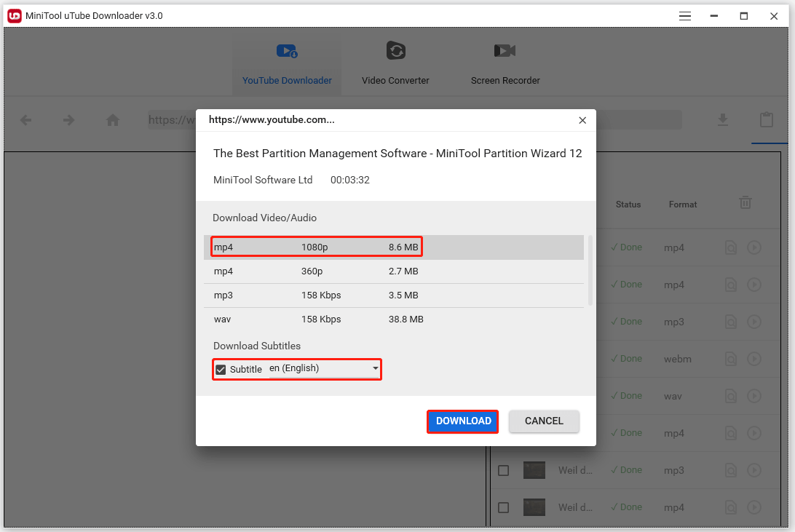The width and height of the screenshot is (795, 532).
Task: Tick the checkbox on the Weil d... mp3 row
Action: (504, 470)
